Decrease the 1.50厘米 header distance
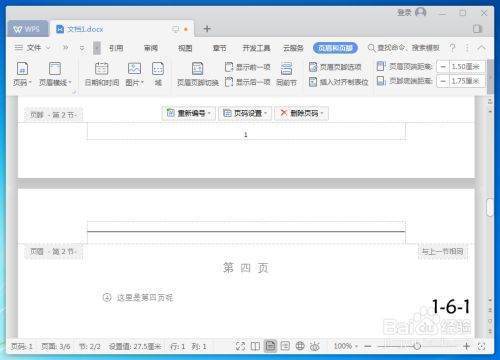 pos(443,67)
